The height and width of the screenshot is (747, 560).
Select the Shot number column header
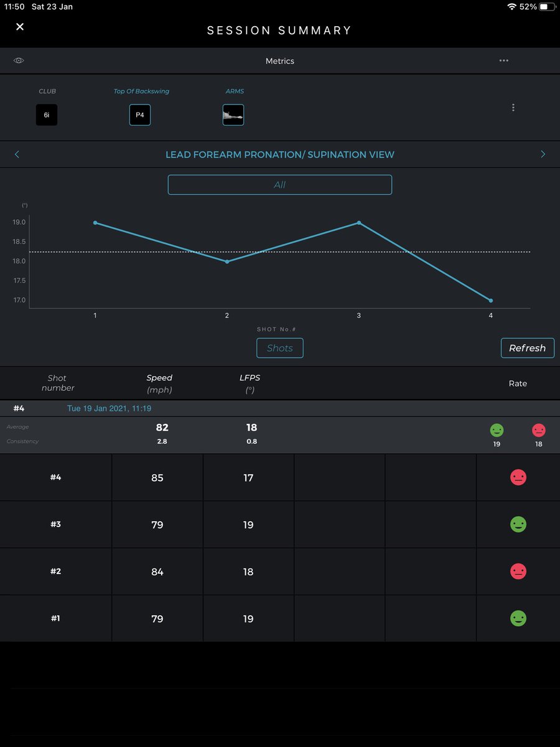pyautogui.click(x=58, y=383)
